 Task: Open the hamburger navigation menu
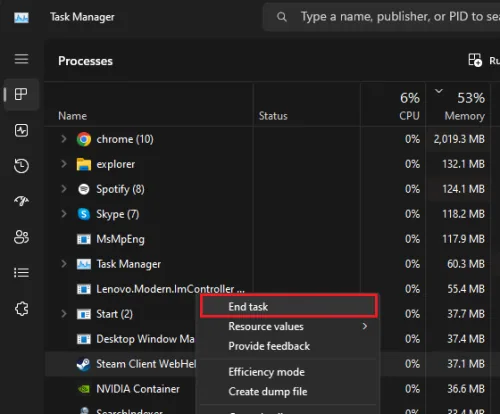[x=21, y=59]
